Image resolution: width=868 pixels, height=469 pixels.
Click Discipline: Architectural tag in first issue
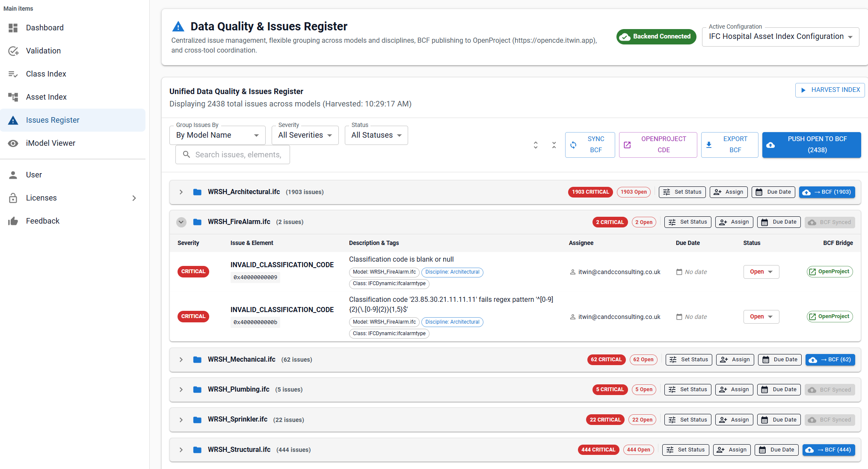(452, 272)
